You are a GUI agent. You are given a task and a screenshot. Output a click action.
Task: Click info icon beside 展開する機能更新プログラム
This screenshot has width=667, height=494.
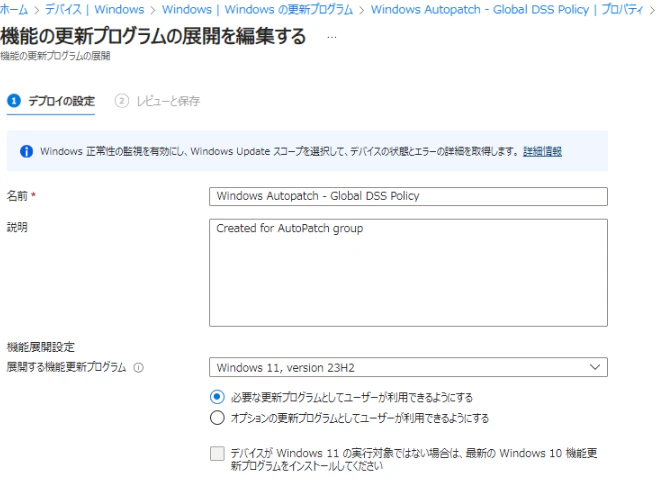tap(139, 368)
